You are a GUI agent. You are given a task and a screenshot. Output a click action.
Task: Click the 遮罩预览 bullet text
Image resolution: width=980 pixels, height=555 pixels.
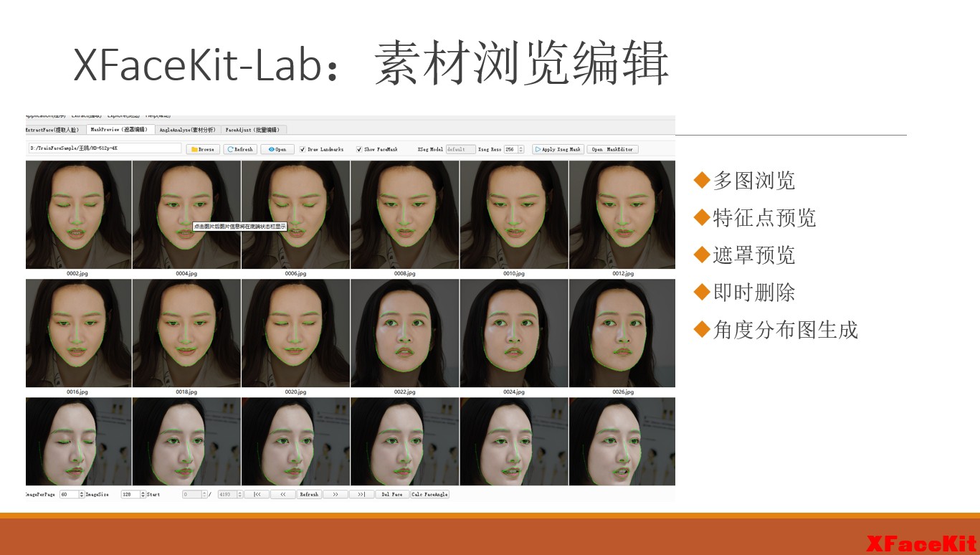point(753,255)
